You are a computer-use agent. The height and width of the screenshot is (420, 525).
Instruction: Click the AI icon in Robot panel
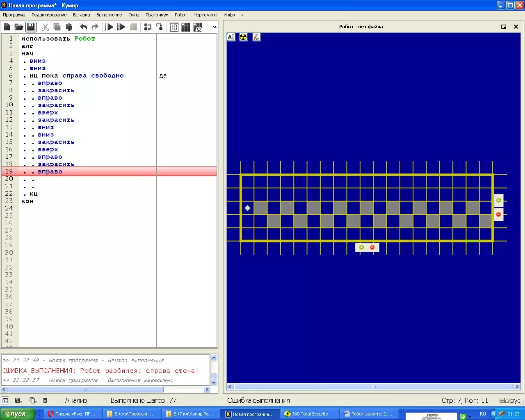point(231,37)
